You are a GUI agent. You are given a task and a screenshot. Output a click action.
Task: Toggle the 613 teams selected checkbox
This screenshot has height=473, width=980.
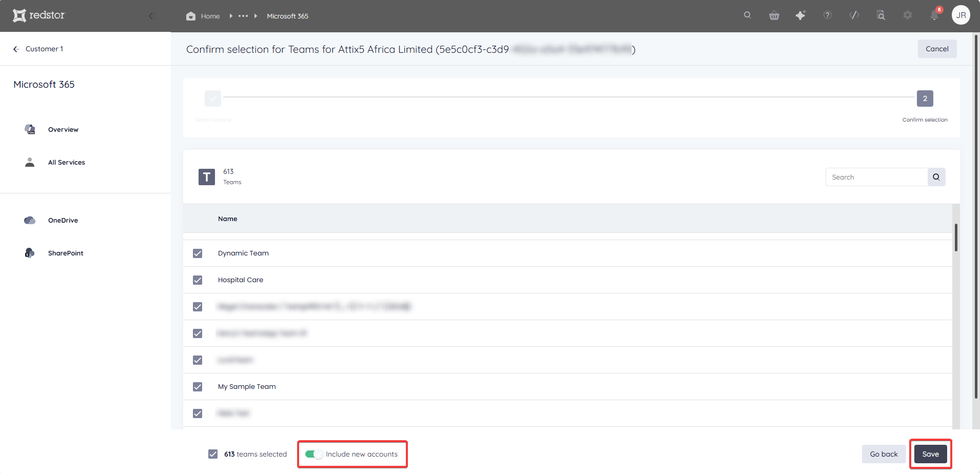213,454
